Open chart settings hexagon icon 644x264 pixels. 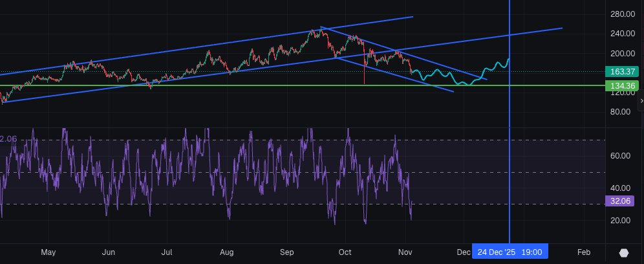[x=624, y=252]
